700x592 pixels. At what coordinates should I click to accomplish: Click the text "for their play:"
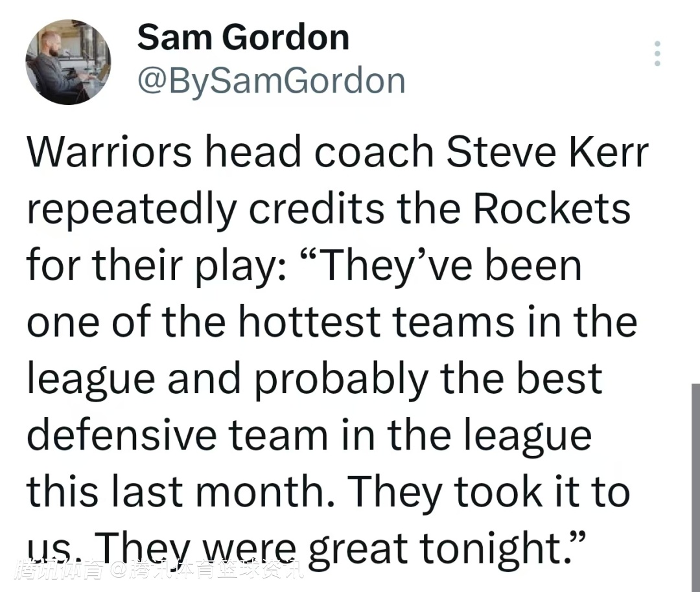click(154, 266)
